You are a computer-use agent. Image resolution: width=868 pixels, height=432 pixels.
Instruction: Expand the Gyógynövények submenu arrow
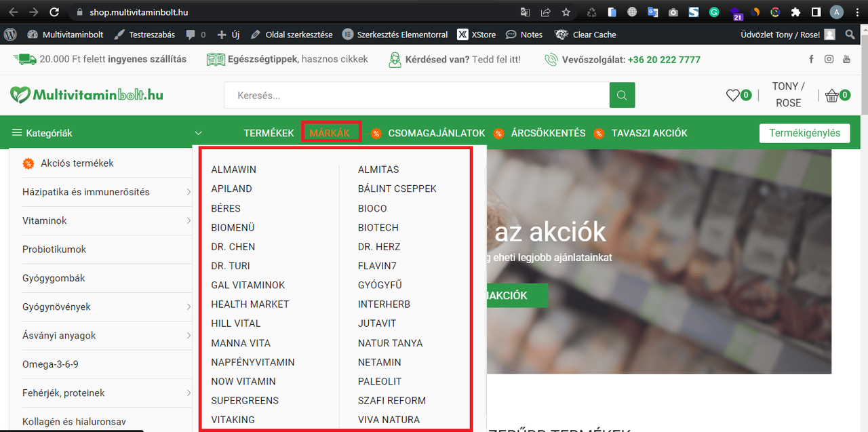tap(189, 307)
